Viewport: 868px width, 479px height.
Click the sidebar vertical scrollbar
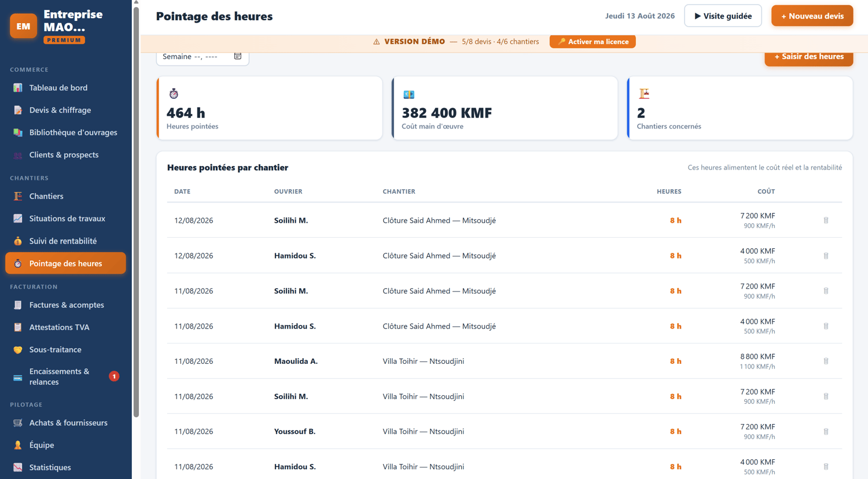(x=136, y=211)
